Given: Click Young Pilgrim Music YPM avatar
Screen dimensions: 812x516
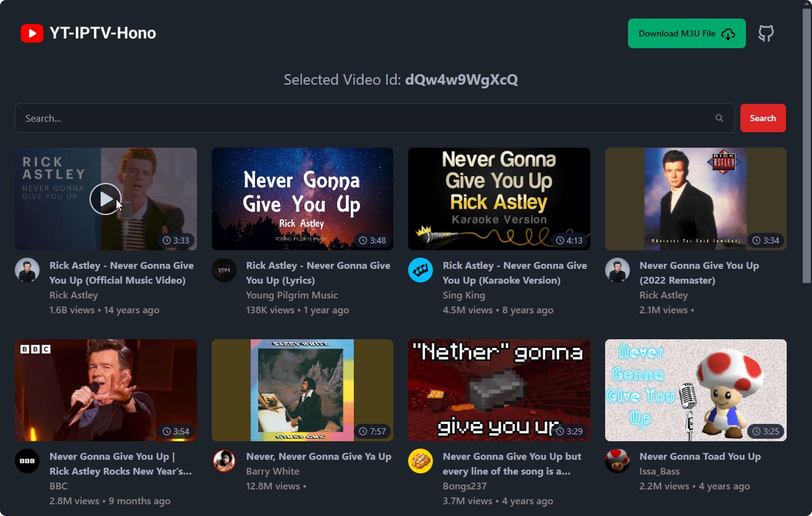Looking at the screenshot, I should pos(224,270).
